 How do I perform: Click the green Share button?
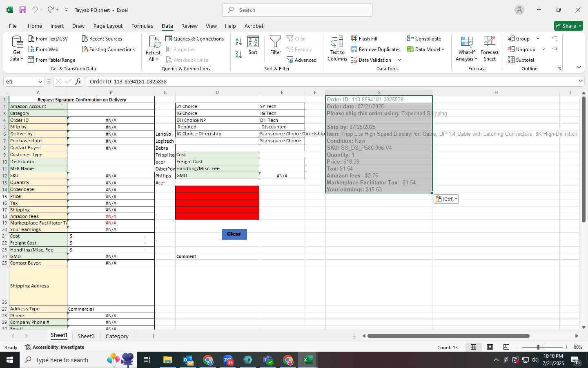coord(568,26)
